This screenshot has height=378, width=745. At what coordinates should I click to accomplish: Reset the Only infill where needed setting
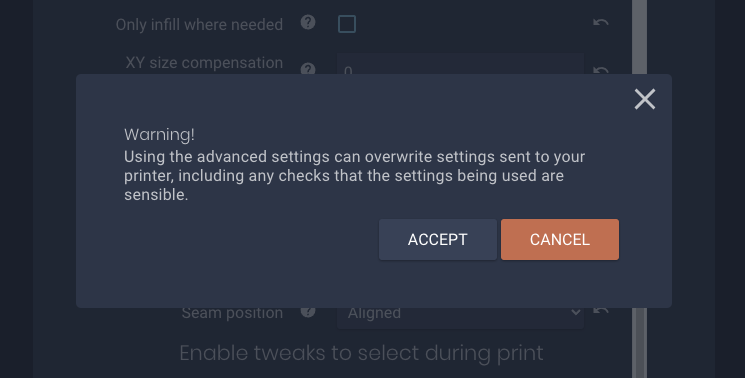(x=601, y=22)
